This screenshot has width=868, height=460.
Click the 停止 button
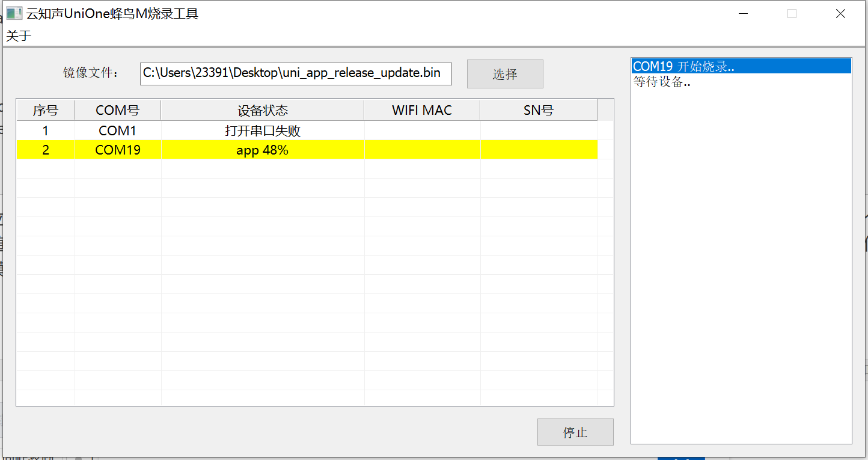click(x=575, y=432)
